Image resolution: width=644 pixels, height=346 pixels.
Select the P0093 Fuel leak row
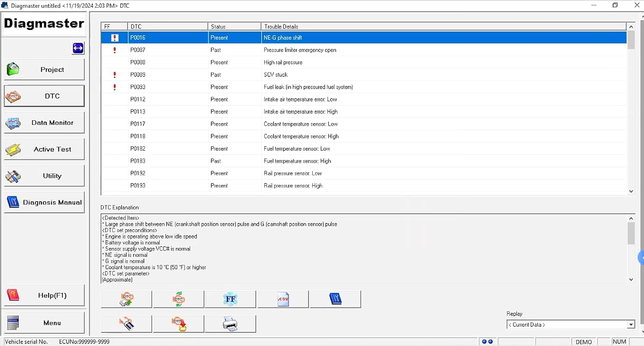click(308, 87)
